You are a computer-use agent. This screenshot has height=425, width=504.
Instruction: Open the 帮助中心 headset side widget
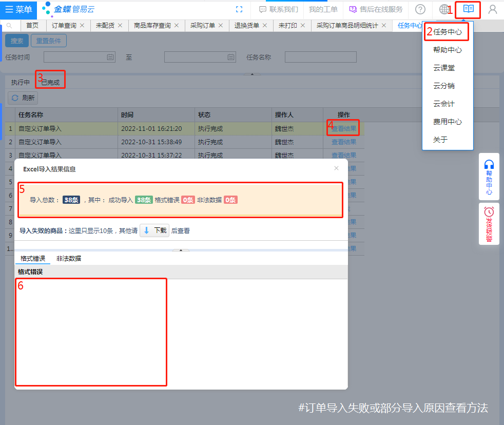point(489,177)
